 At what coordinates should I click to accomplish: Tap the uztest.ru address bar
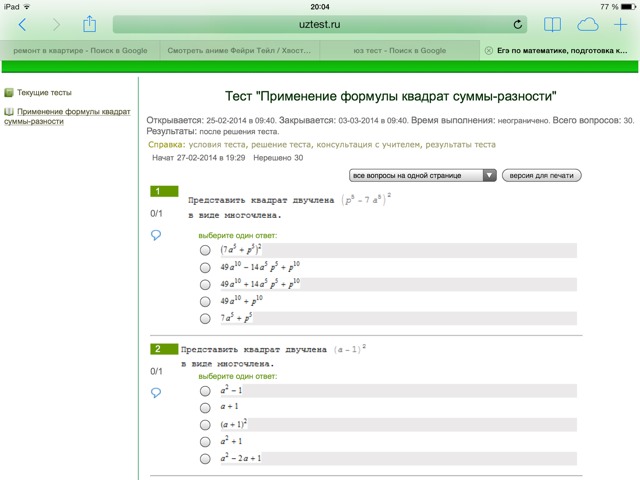pyautogui.click(x=320, y=24)
